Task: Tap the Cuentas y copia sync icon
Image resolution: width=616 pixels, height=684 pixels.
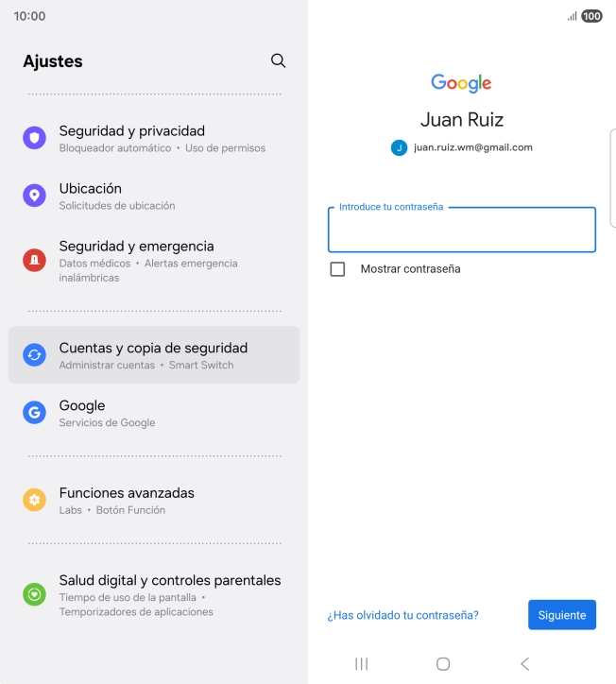Action: click(x=34, y=355)
